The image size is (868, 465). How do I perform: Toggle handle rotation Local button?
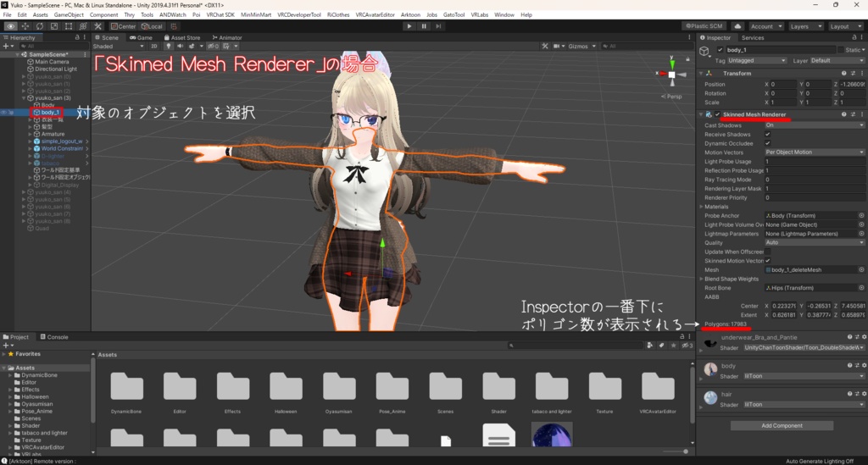(152, 26)
